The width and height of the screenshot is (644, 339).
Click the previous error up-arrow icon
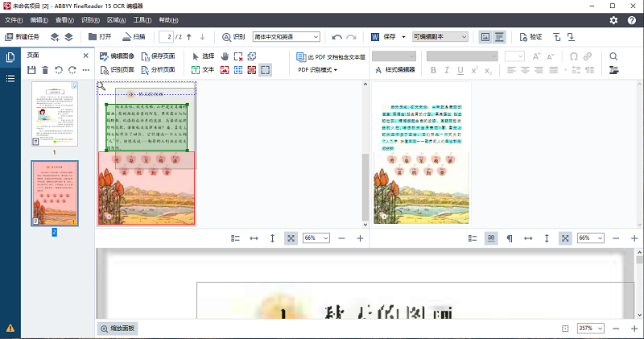(557, 37)
